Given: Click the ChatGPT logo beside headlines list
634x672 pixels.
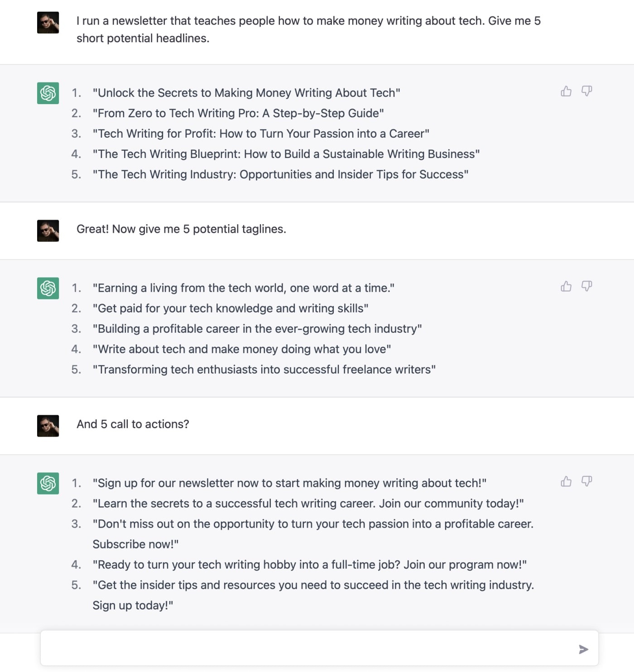Looking at the screenshot, I should tap(48, 93).
